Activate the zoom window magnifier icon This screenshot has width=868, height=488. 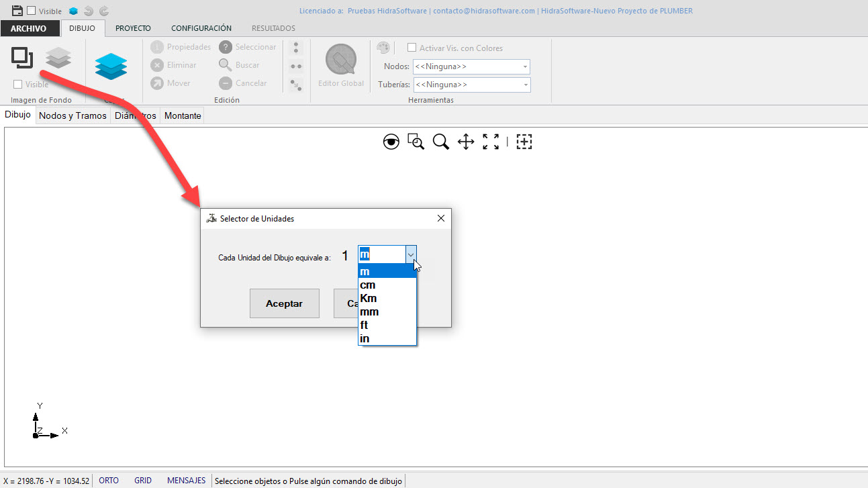416,142
